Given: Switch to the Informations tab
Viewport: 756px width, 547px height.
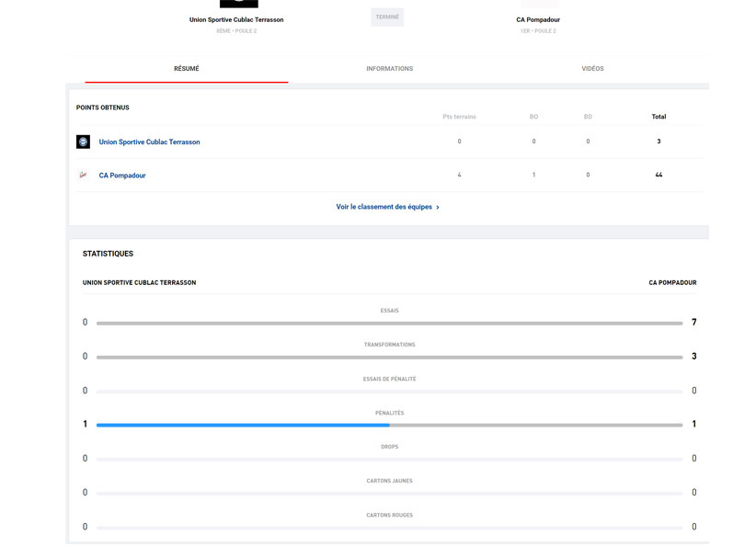Looking at the screenshot, I should pyautogui.click(x=389, y=69).
